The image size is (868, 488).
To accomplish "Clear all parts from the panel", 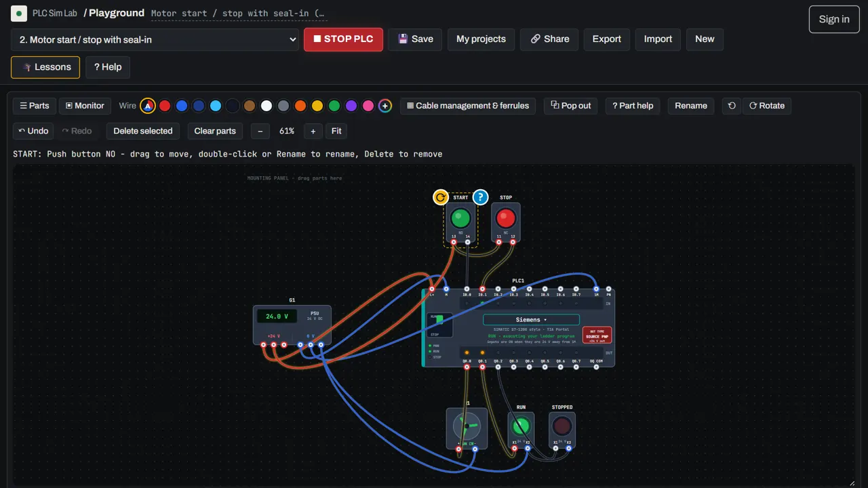I will 215,131.
